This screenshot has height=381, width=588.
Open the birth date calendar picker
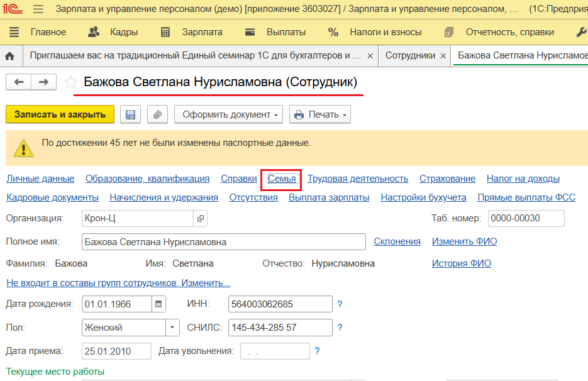[x=158, y=304]
